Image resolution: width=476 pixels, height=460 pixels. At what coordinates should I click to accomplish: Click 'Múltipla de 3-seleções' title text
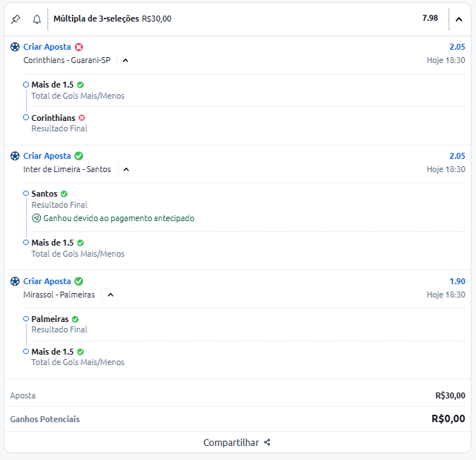(96, 19)
